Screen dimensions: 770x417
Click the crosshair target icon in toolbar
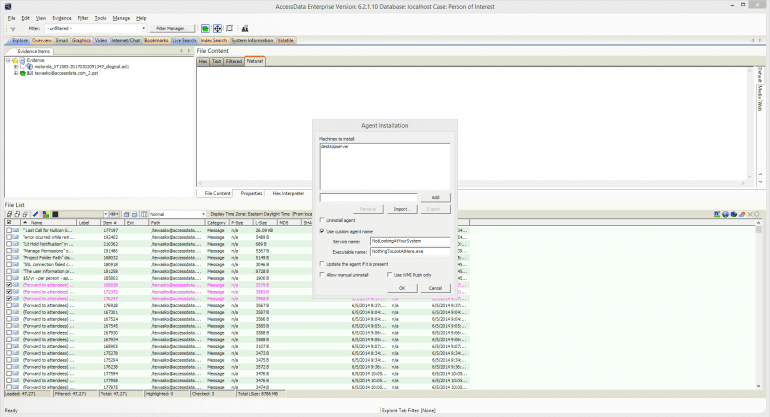pyautogui.click(x=217, y=28)
